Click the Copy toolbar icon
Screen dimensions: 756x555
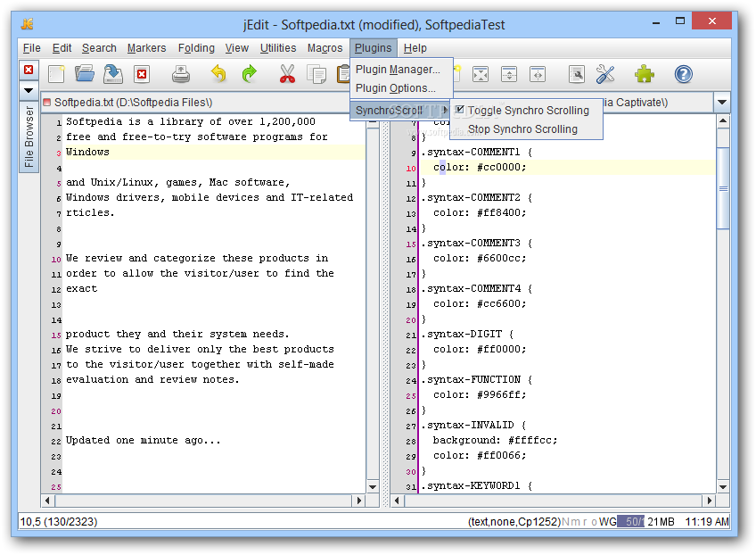(x=316, y=74)
